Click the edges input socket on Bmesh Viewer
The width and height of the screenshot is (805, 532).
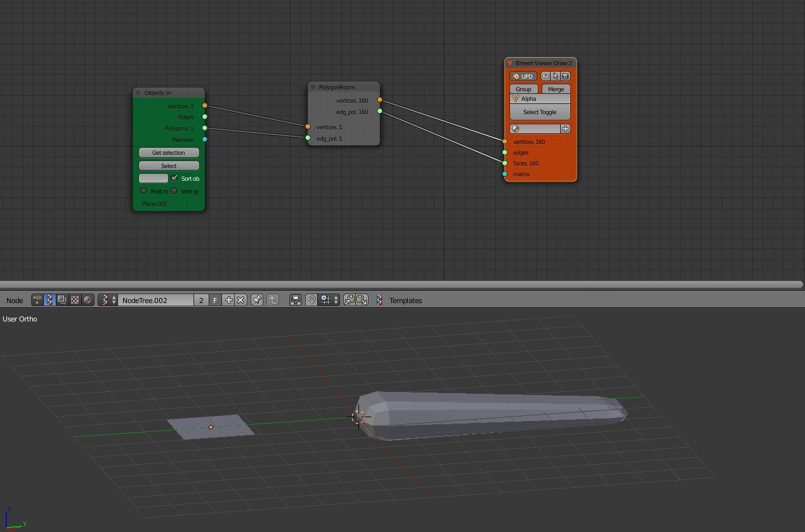[505, 152]
